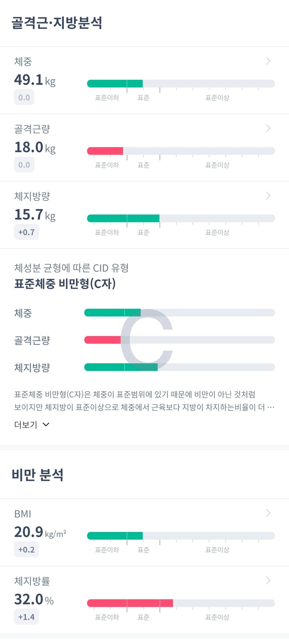
Task: Tap the truncated CID description text
Action: [144, 401]
